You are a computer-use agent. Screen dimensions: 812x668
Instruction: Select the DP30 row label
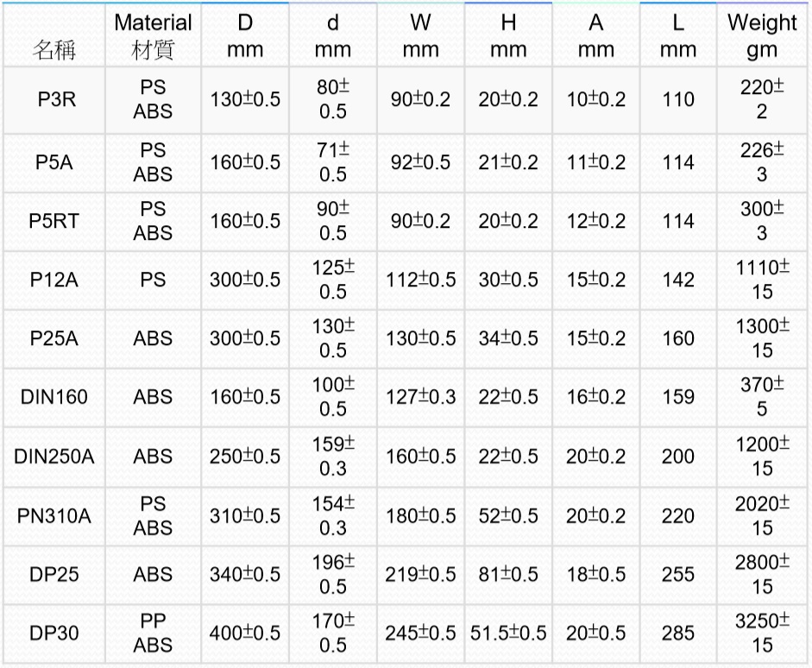(x=54, y=633)
